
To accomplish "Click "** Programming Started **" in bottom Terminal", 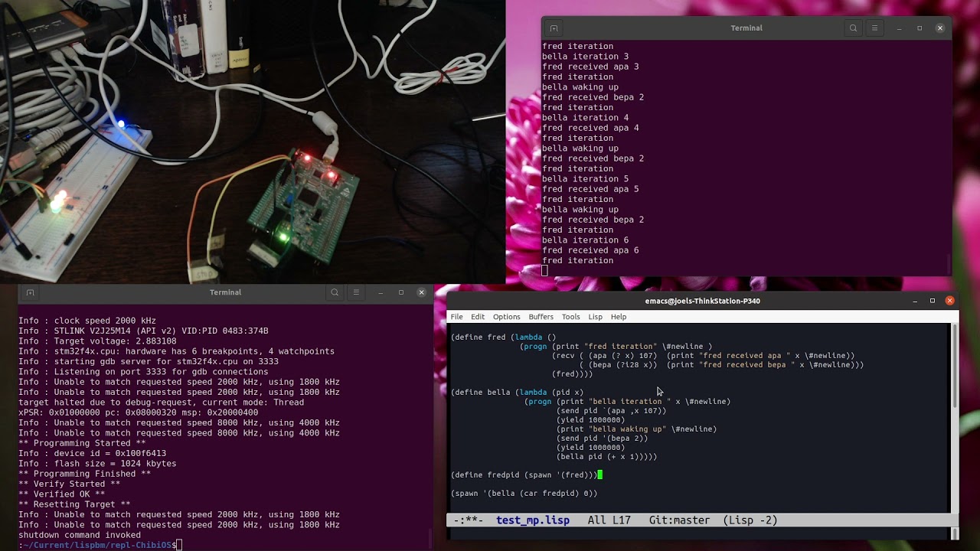I will tap(82, 443).
